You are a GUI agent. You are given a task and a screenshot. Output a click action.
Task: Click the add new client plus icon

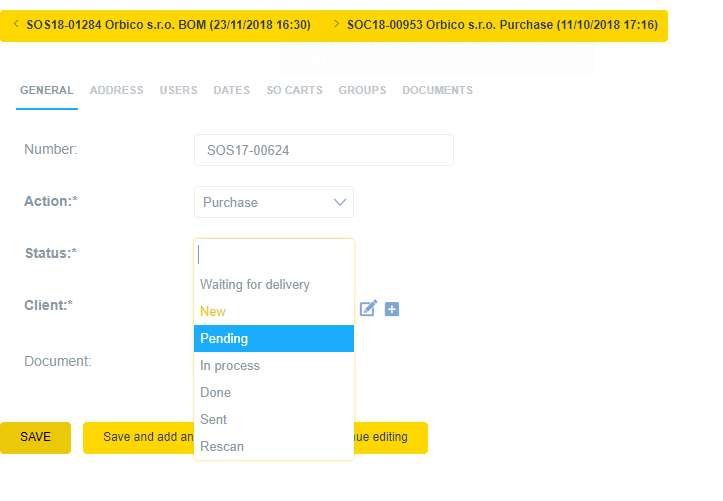[x=392, y=309]
